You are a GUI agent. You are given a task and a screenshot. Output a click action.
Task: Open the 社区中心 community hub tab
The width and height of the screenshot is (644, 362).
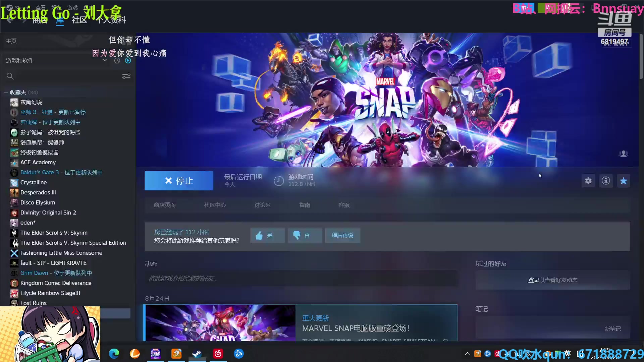pos(215,205)
